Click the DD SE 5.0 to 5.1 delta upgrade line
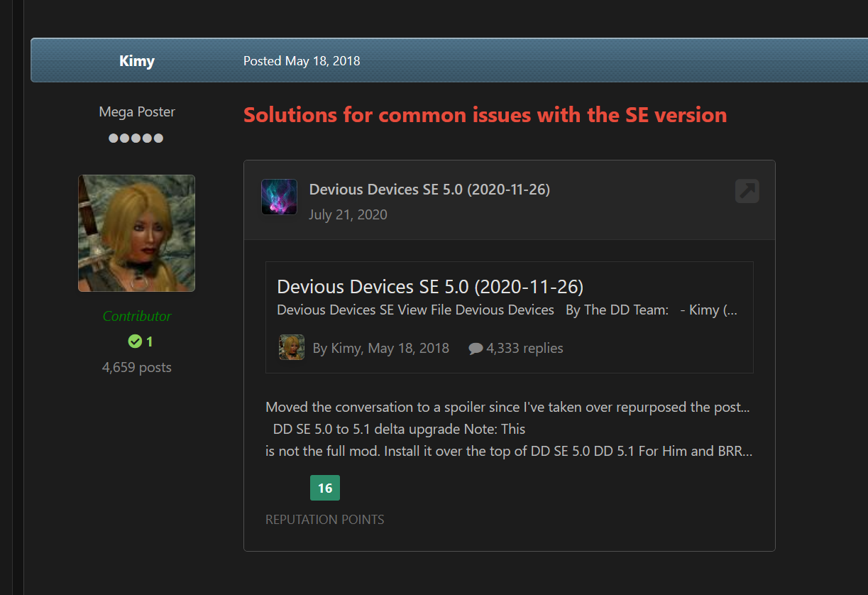The image size is (868, 595). tap(400, 429)
